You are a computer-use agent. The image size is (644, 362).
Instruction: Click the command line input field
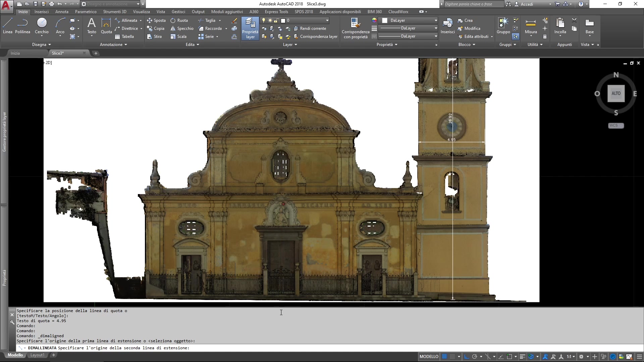point(329,348)
